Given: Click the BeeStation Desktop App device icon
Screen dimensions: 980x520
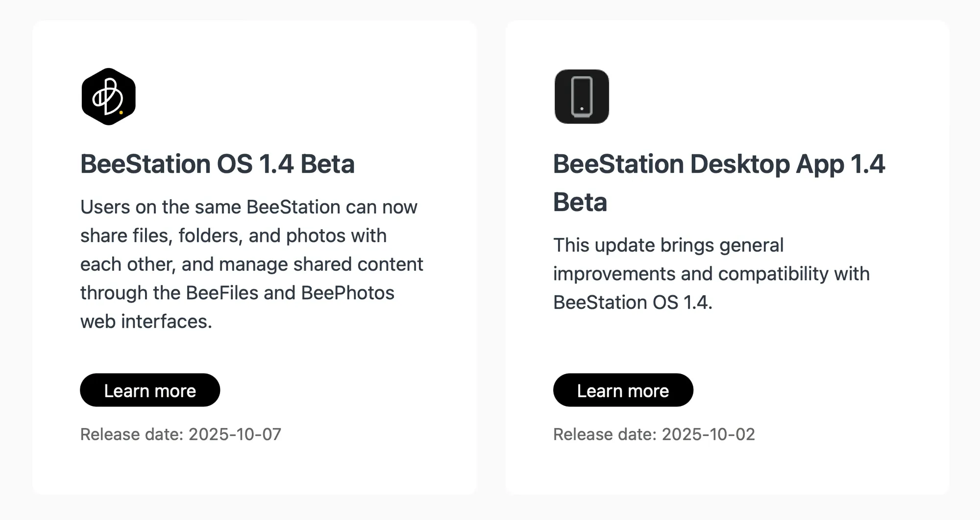Looking at the screenshot, I should click(x=582, y=96).
